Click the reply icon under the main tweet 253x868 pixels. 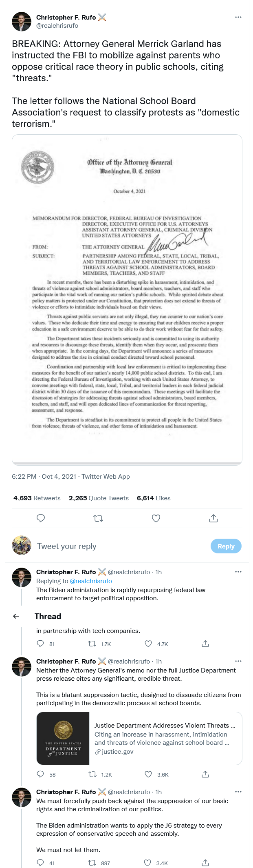point(41,518)
